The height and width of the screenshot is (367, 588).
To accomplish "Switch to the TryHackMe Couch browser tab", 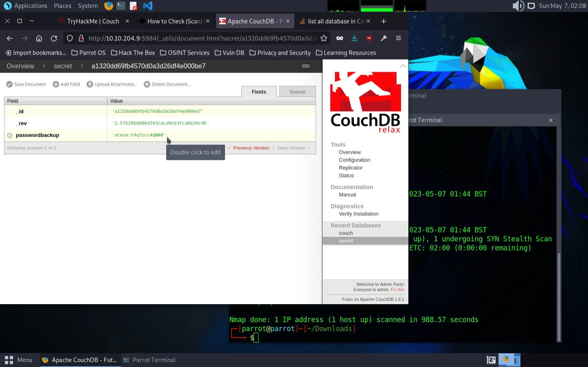I will [93, 21].
